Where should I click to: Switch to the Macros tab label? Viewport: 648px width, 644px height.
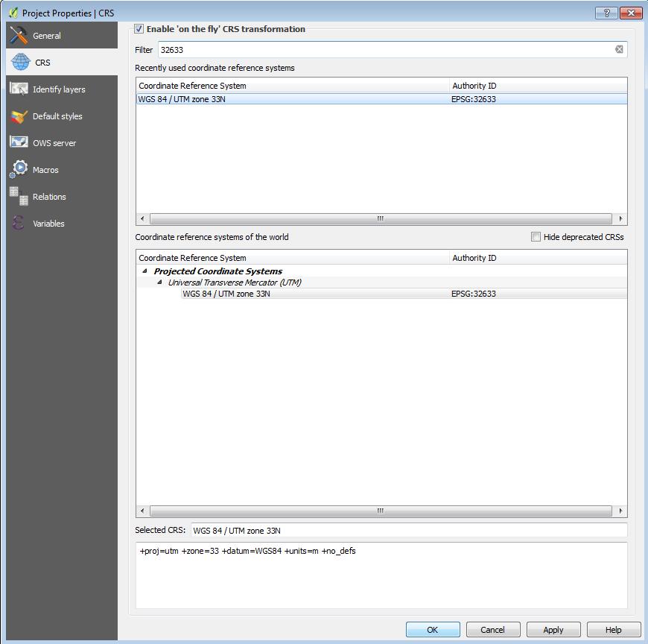click(45, 170)
